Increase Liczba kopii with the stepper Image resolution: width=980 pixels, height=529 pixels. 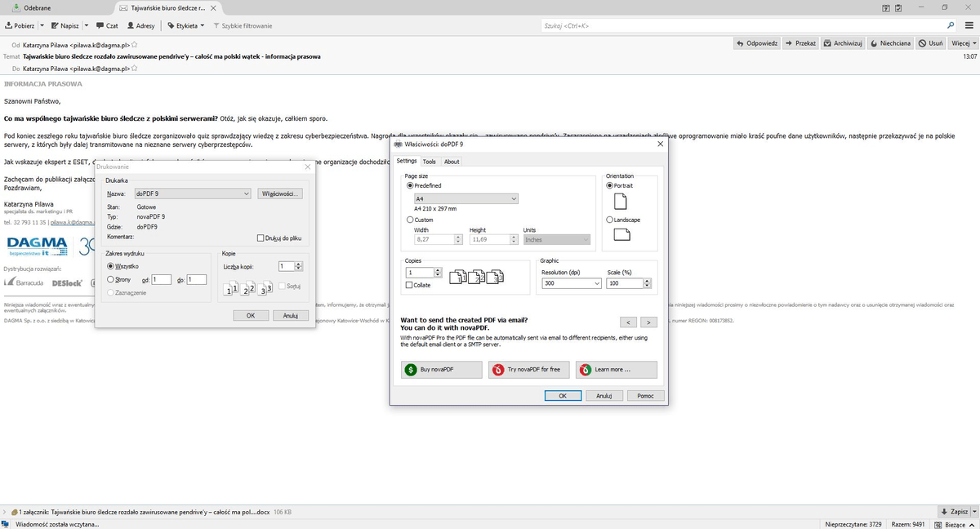298,263
